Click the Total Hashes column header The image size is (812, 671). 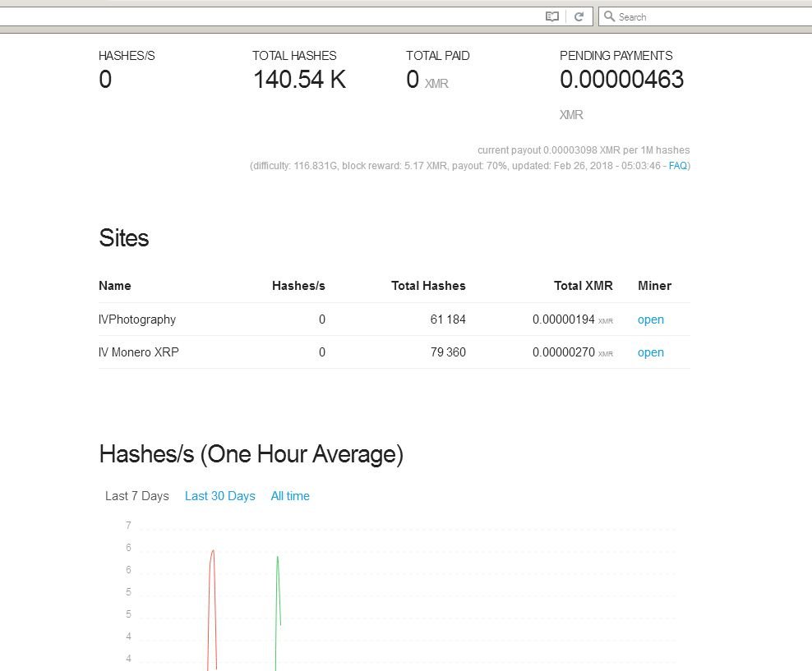[x=428, y=286]
